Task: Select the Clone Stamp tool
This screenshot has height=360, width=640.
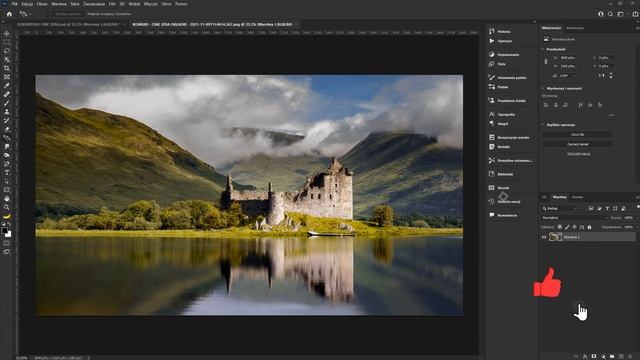Action: (x=7, y=111)
